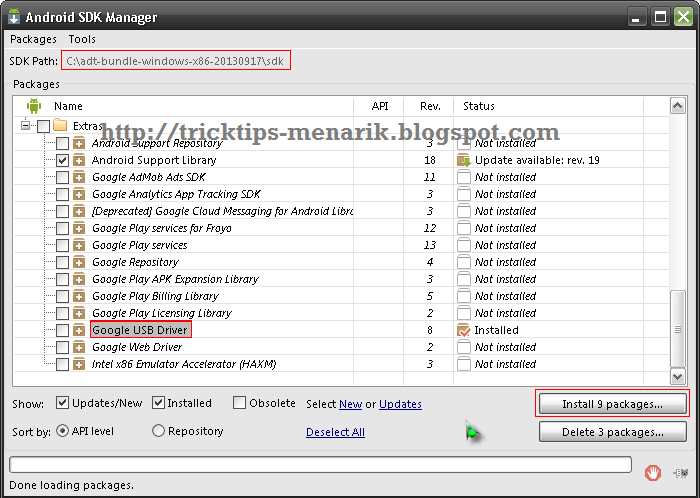
Task: Click the Deprecated Google Cloud Messaging package icon
Action: (79, 211)
